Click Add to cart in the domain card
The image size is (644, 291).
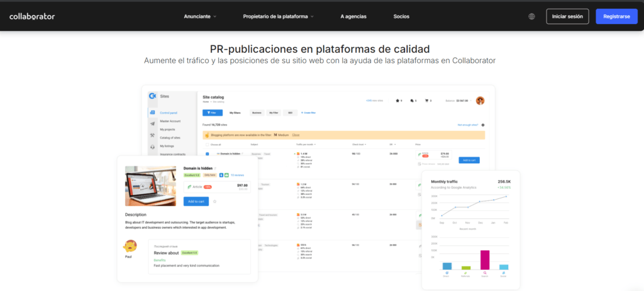[x=196, y=202]
